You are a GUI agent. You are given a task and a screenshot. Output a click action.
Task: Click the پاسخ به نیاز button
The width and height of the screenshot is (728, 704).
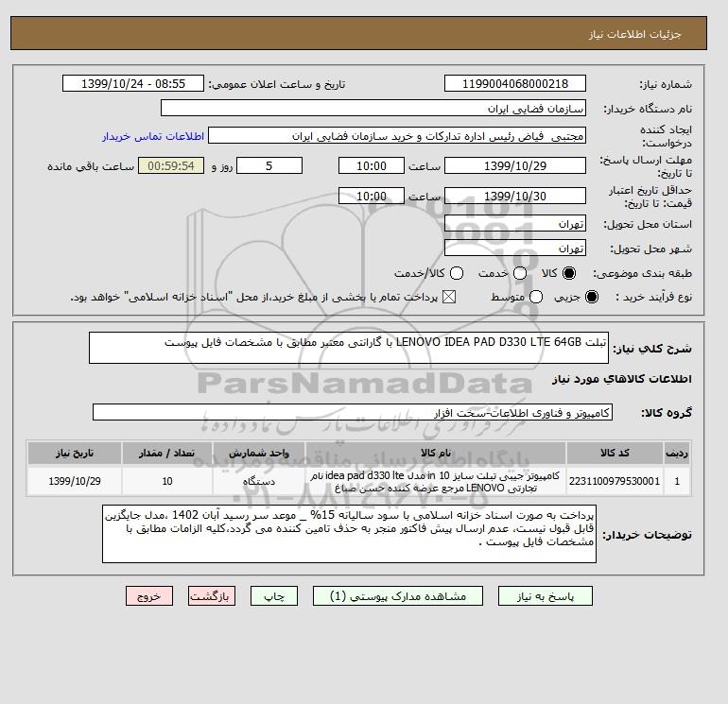[546, 596]
